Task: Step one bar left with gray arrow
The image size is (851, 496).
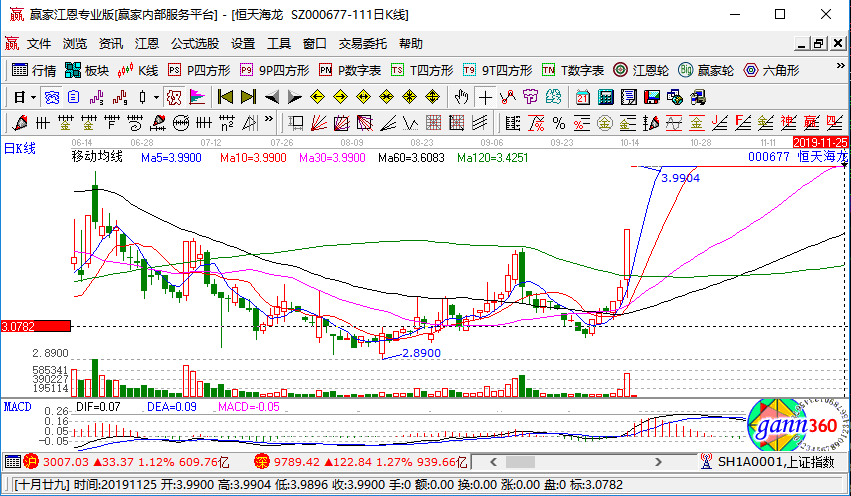Action: pyautogui.click(x=272, y=98)
